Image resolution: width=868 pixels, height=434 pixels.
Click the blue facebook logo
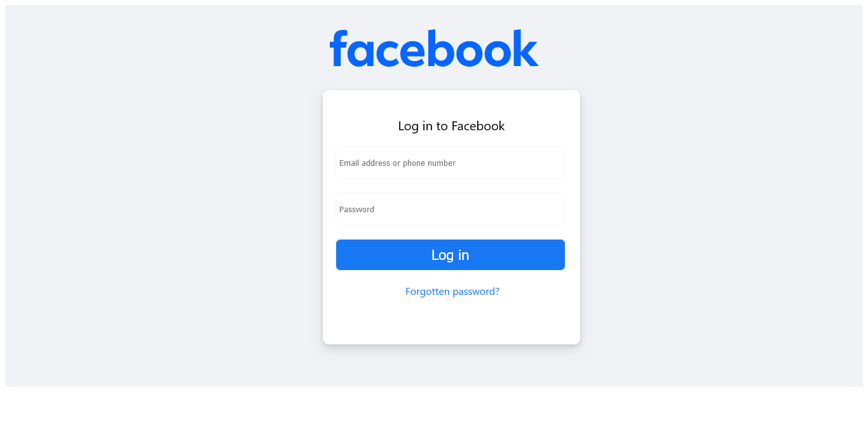[434, 48]
